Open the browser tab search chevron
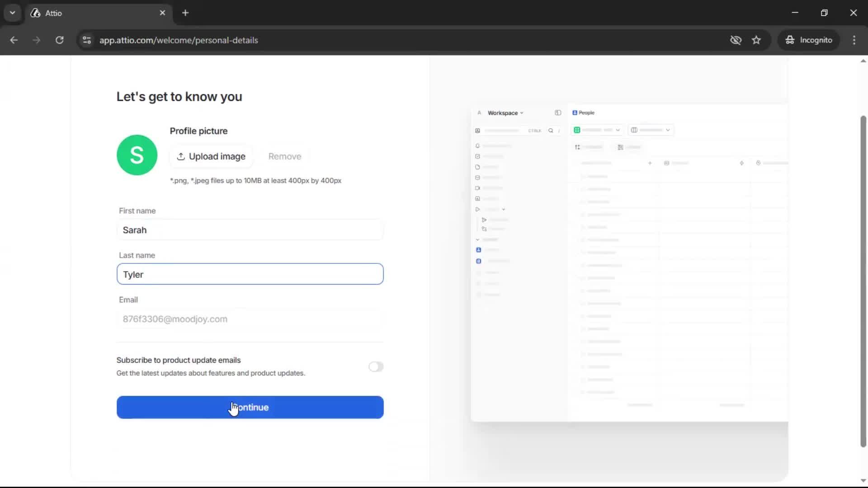The image size is (868, 488). click(x=12, y=13)
